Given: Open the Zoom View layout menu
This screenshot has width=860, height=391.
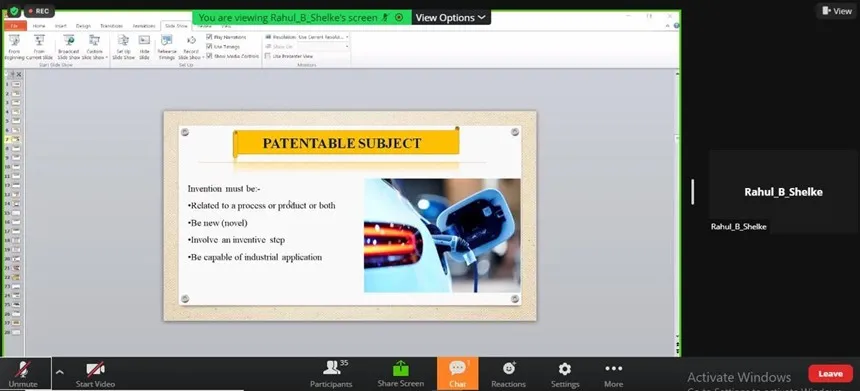Looking at the screenshot, I should point(836,11).
